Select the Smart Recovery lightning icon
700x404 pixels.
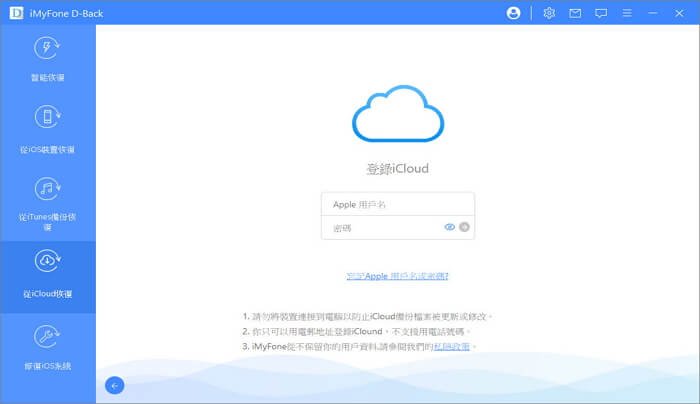[48, 49]
